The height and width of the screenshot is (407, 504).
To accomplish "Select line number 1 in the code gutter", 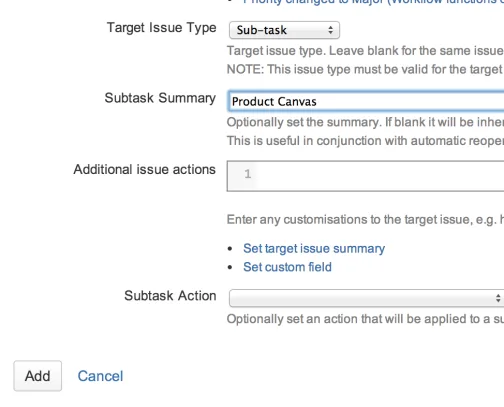I will coord(247,174).
